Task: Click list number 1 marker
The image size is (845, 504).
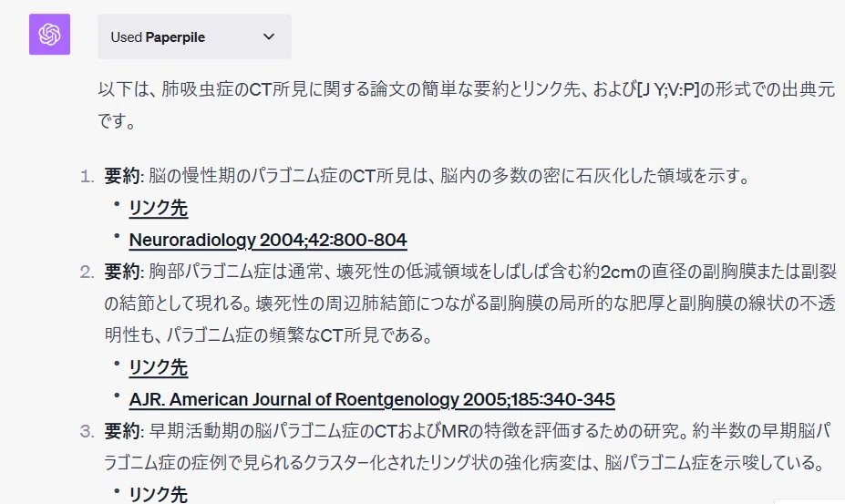Action: click(x=87, y=176)
